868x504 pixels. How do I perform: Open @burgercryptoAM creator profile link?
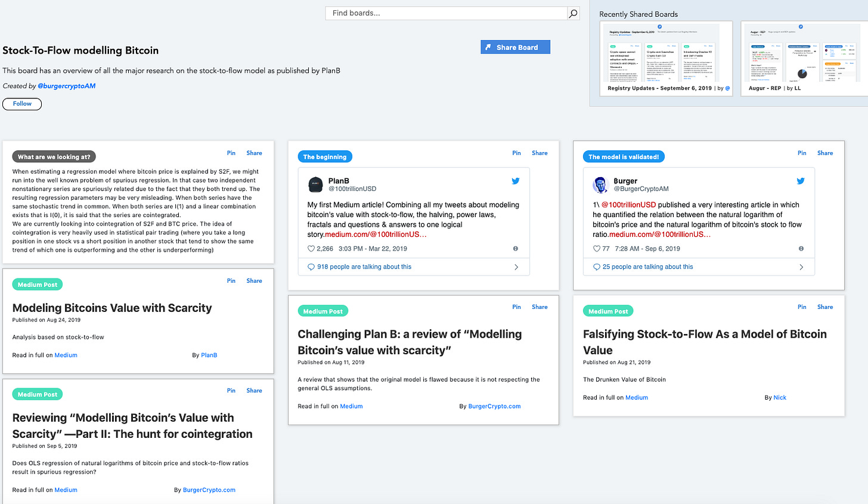point(67,86)
